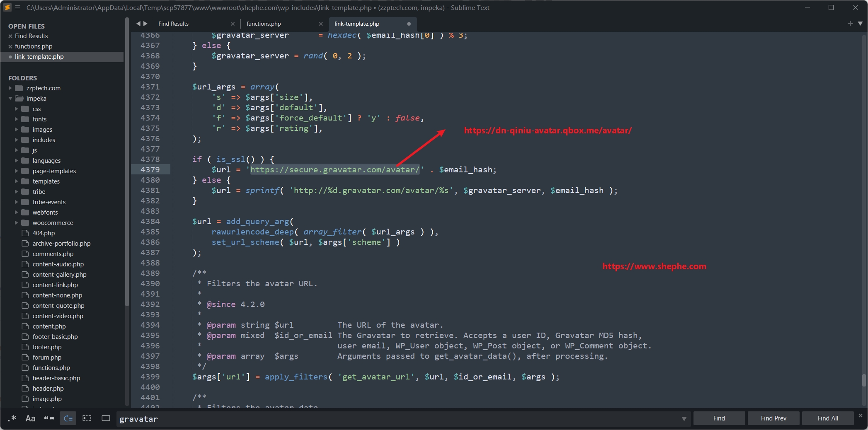
Task: Collapse the impeka folder
Action: 10,99
